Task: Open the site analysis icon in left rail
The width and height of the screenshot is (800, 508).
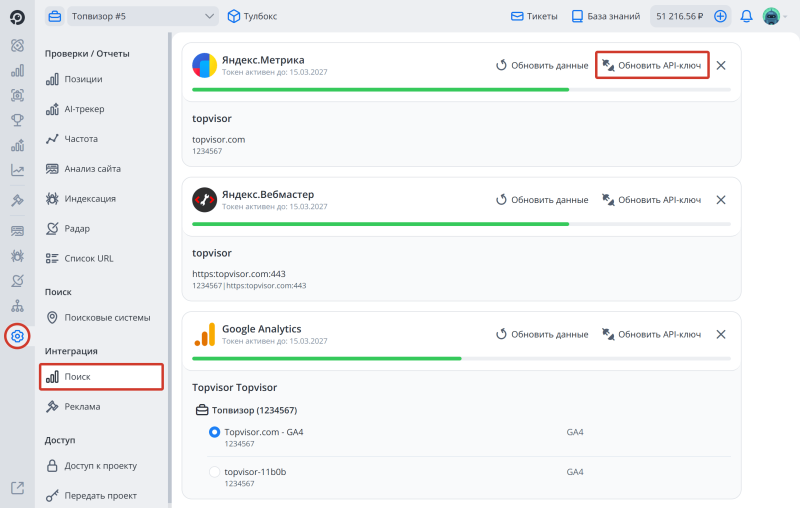Action: tap(17, 231)
